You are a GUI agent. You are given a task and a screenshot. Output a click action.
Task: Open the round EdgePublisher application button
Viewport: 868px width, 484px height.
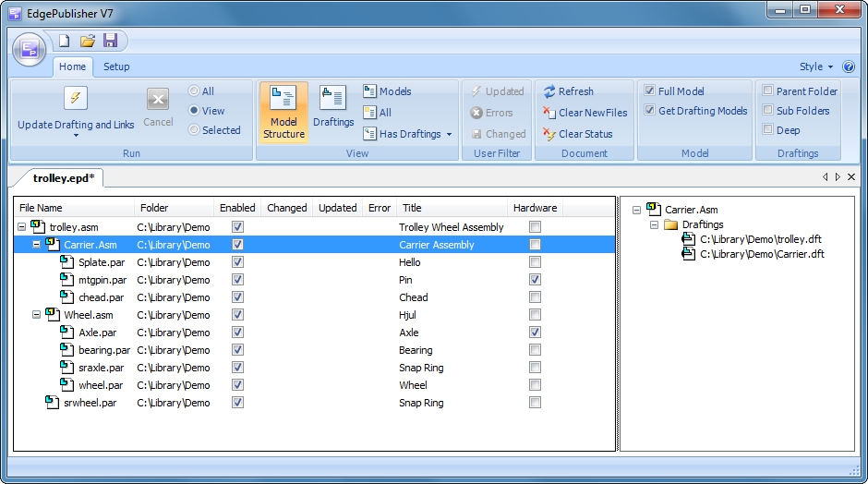tap(30, 49)
